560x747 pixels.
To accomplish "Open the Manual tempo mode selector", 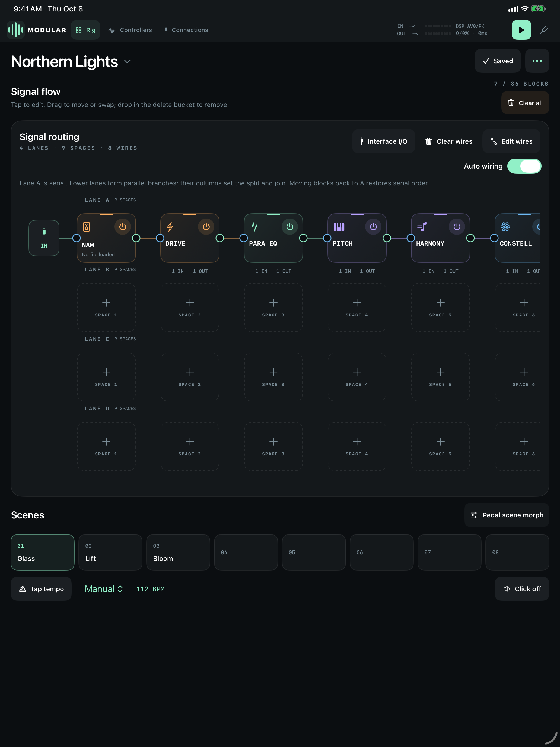I will click(x=104, y=589).
